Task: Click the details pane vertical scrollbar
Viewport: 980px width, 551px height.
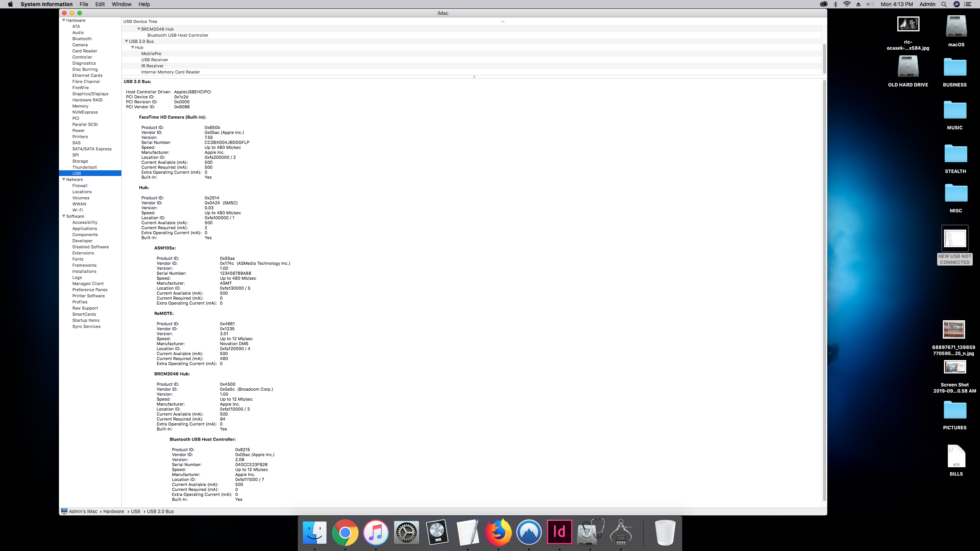Action: click(x=824, y=290)
